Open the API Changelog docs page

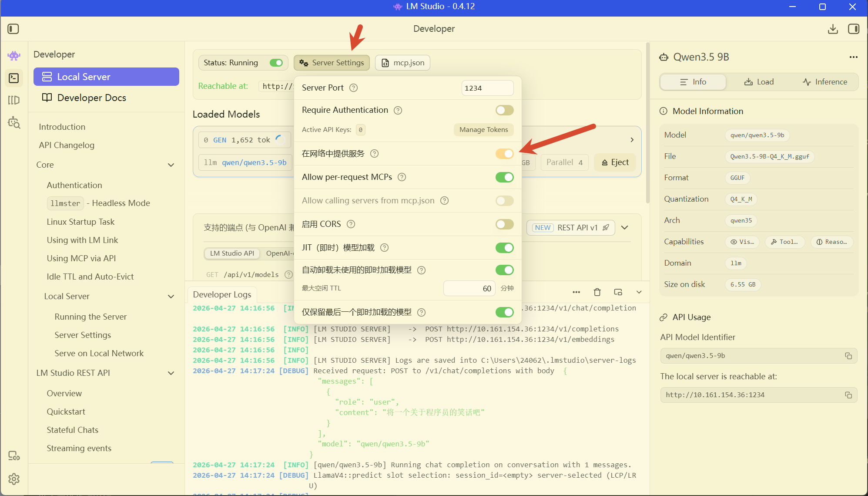pyautogui.click(x=67, y=145)
